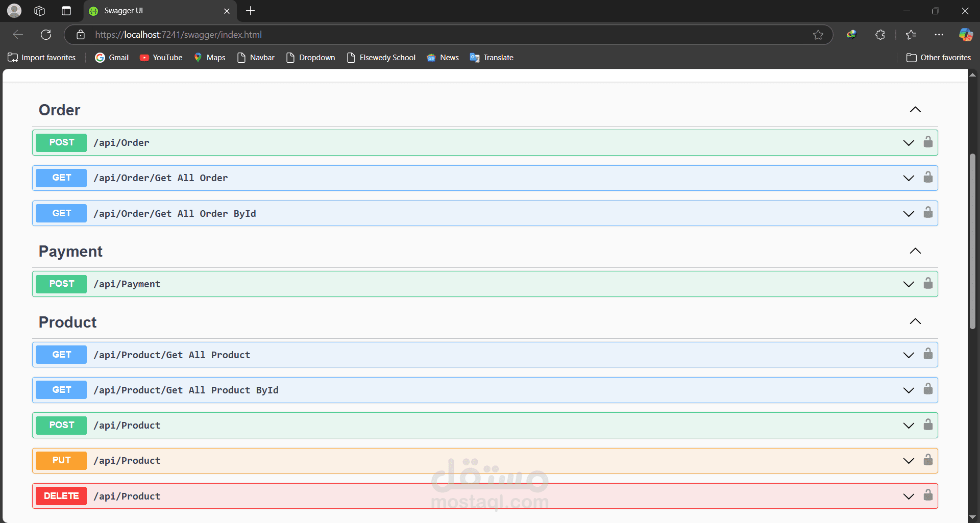This screenshot has width=980, height=523.
Task: Expand Get All Product ById chevron arrow
Action: (x=909, y=390)
